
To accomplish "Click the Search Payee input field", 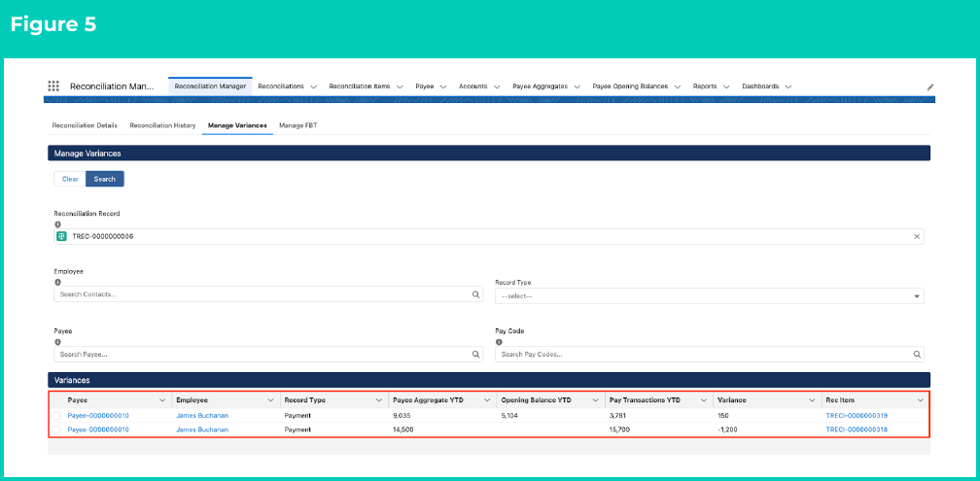I will point(268,354).
